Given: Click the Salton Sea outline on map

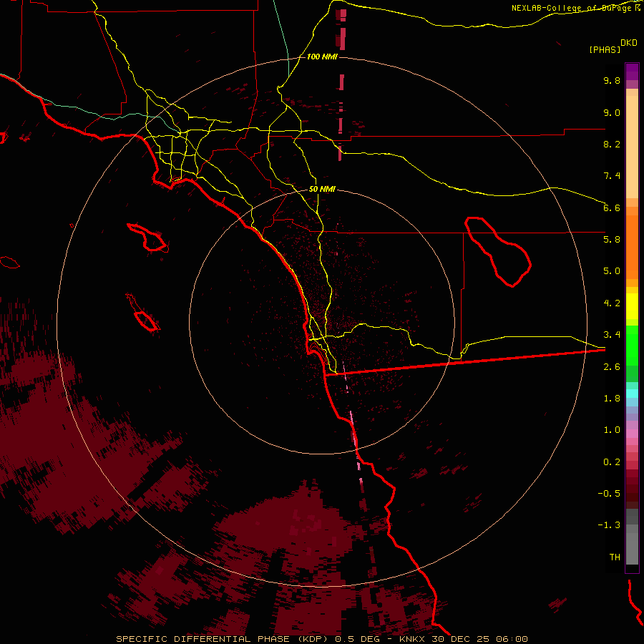Looking at the screenshot, I should click(x=498, y=252).
